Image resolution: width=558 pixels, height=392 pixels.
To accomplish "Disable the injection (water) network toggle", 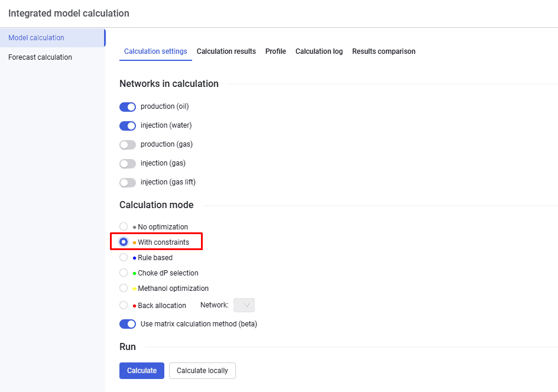I will point(128,126).
